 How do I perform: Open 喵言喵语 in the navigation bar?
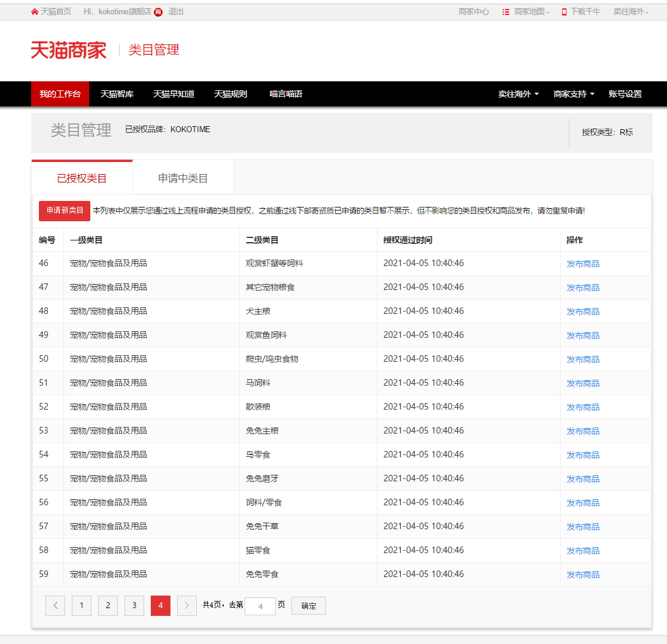click(286, 94)
